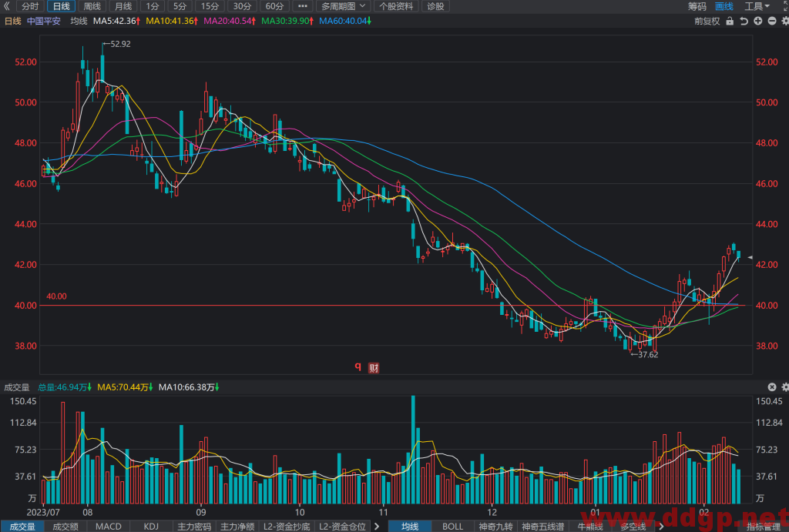Click the red 财 marker on chart
Viewport: 789px width, 532px height.
point(374,367)
